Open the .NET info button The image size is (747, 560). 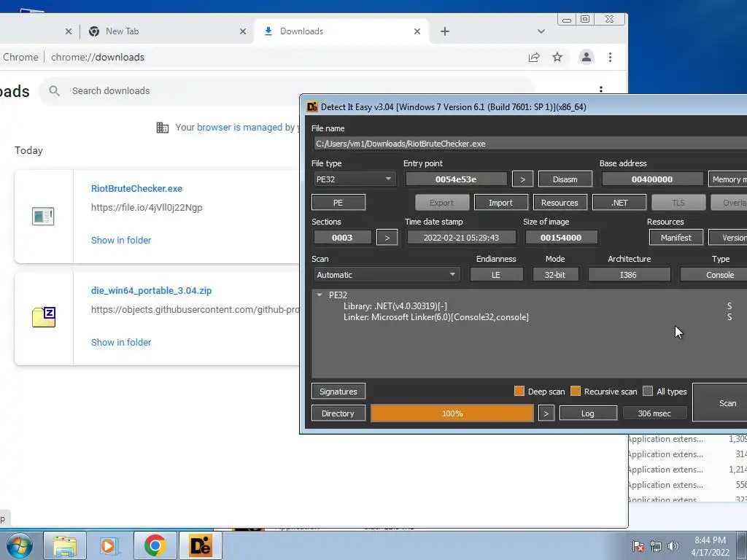(619, 203)
